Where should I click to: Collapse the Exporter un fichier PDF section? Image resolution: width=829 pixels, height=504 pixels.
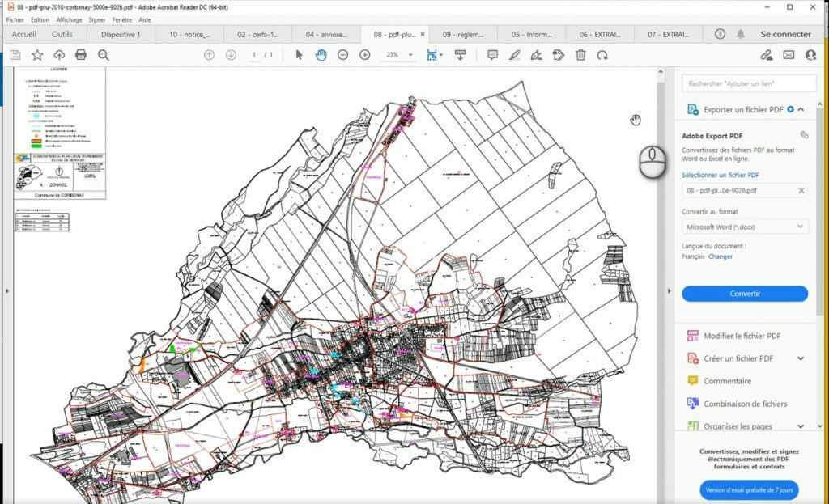(801, 109)
